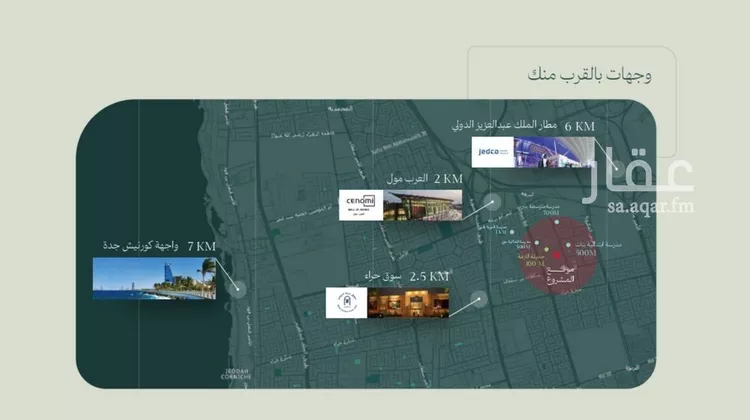Viewport: 750px width, 420px height.
Task: Select the map marker circle for العرب مول
Action: click(x=492, y=202)
